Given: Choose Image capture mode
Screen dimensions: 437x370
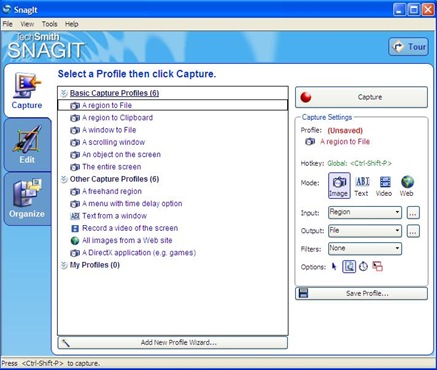Looking at the screenshot, I should click(339, 186).
